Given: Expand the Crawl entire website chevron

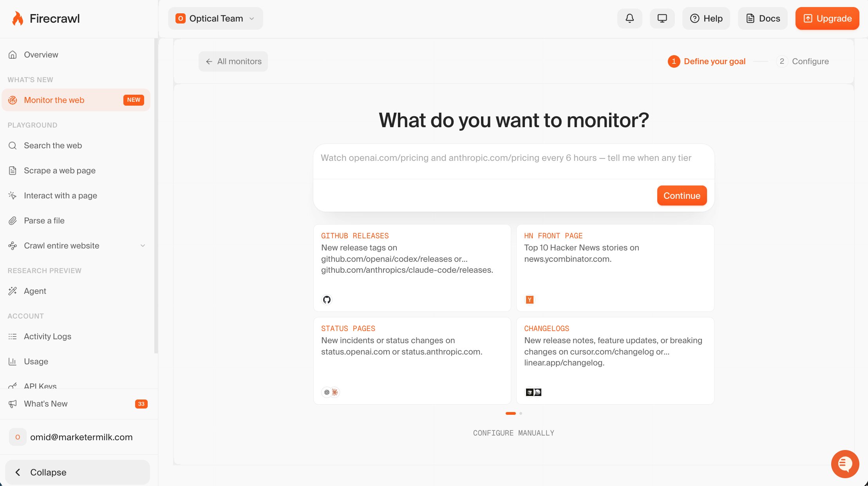Looking at the screenshot, I should point(143,246).
